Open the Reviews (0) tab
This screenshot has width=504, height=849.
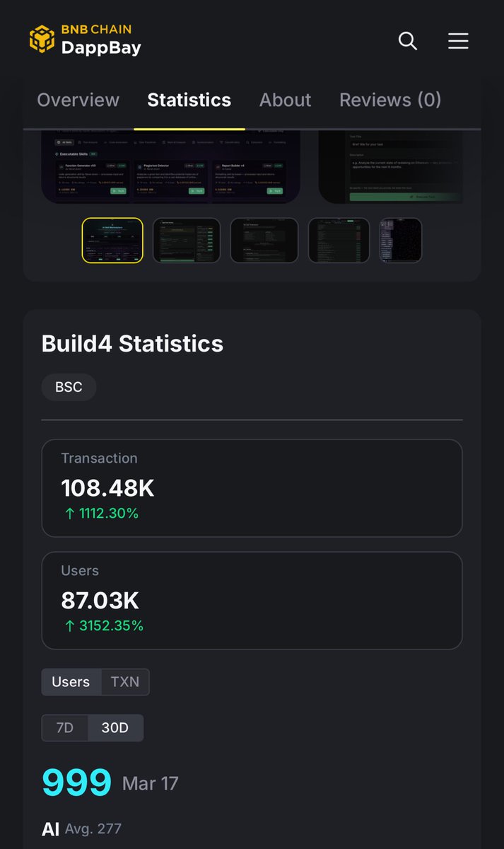point(390,100)
